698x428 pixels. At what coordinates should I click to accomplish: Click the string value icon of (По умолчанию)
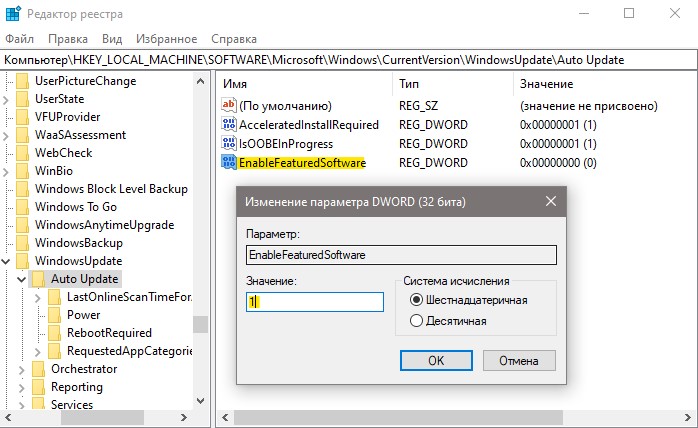coord(228,105)
